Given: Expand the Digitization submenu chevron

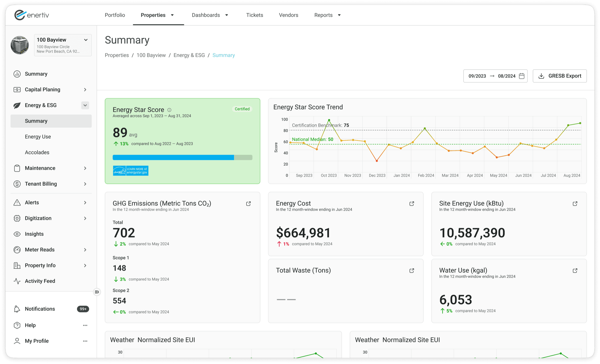Looking at the screenshot, I should point(85,218).
